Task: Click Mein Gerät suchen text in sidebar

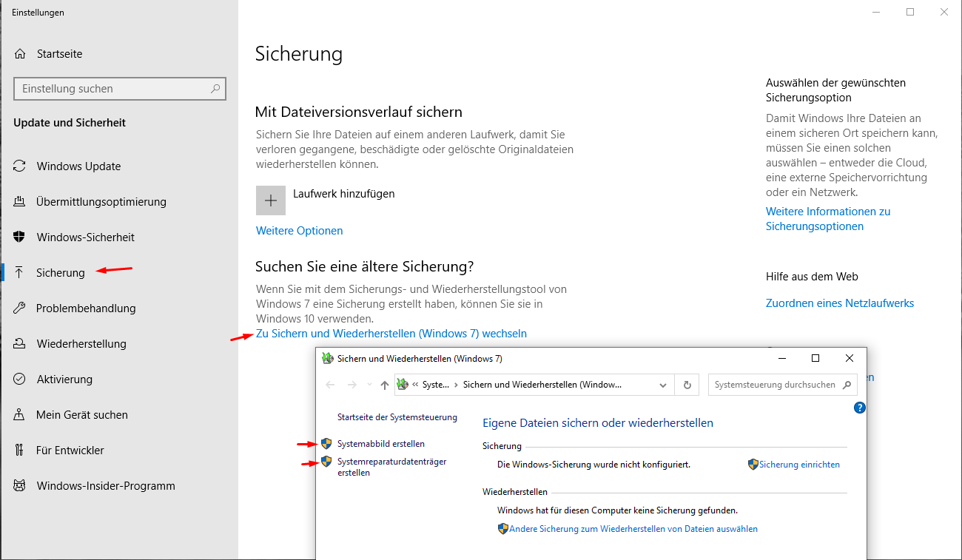Action: coord(82,415)
